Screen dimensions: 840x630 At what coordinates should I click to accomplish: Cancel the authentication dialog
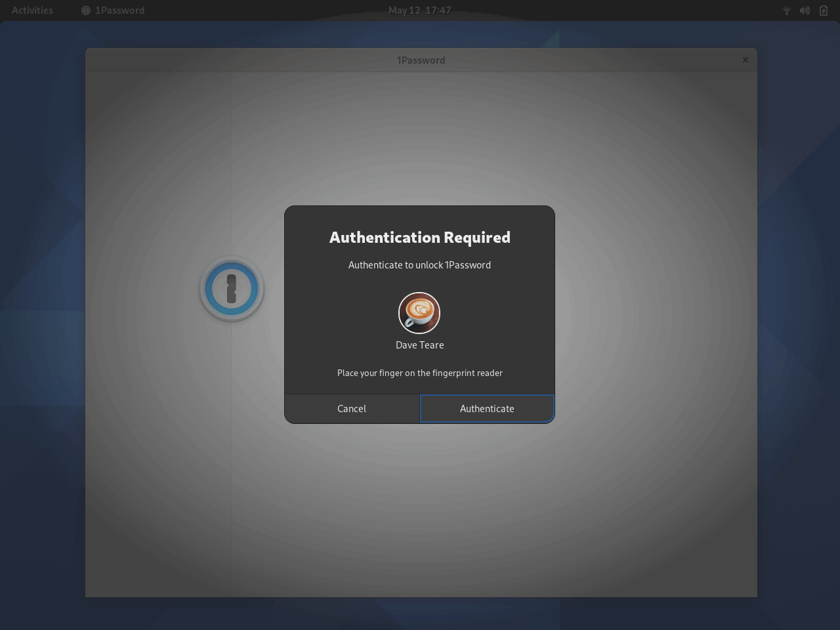tap(352, 408)
